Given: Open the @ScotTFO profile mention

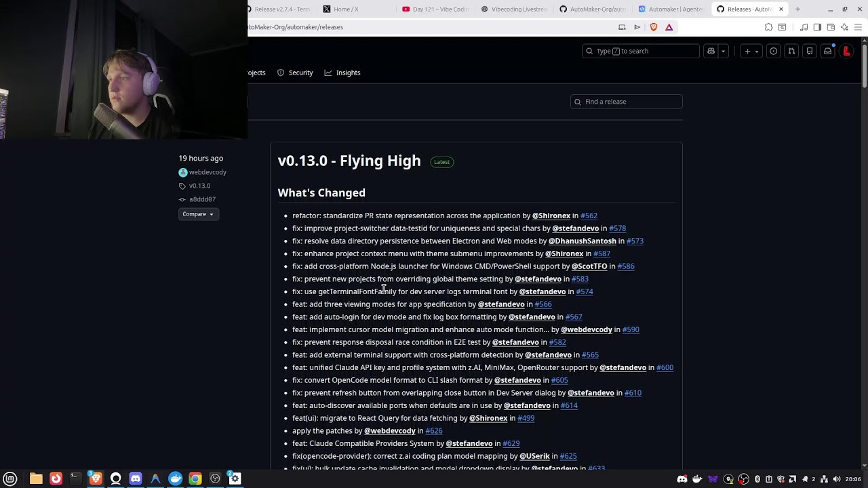Looking at the screenshot, I should click(x=589, y=266).
